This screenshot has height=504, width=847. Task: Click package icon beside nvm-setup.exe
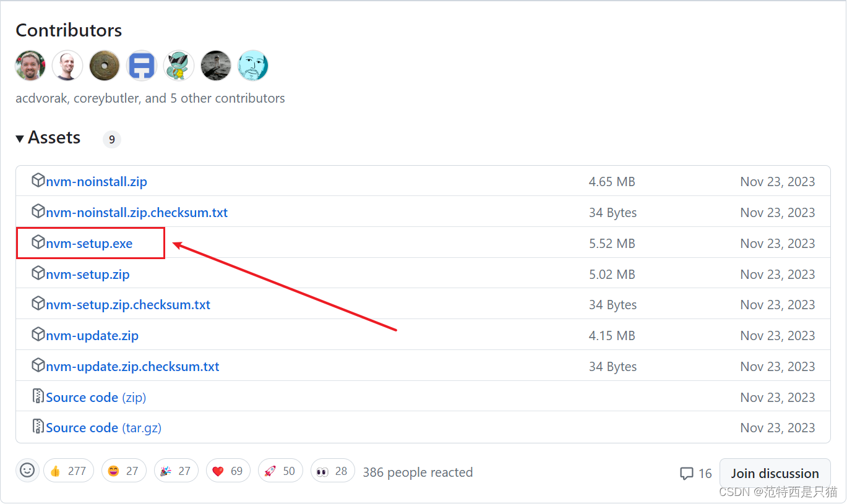(38, 242)
